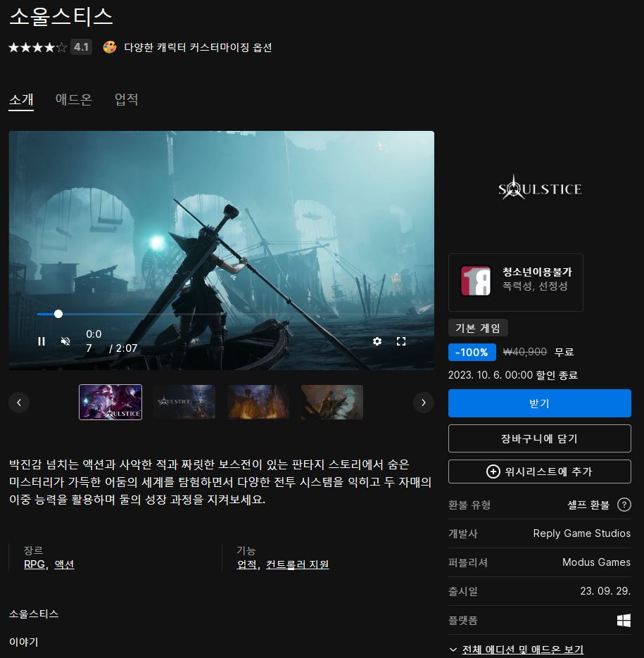The width and height of the screenshot is (644, 658).
Task: Open the 업적 feature link
Action: coord(247,564)
